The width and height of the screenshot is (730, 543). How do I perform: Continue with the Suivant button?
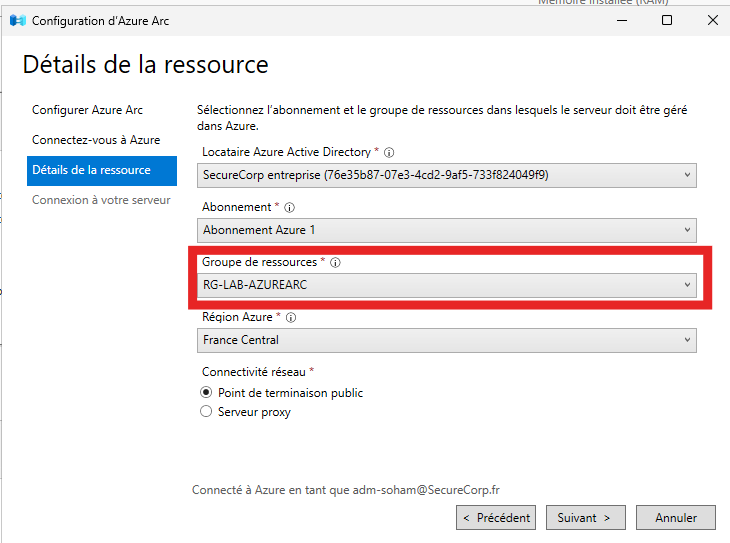coord(586,517)
